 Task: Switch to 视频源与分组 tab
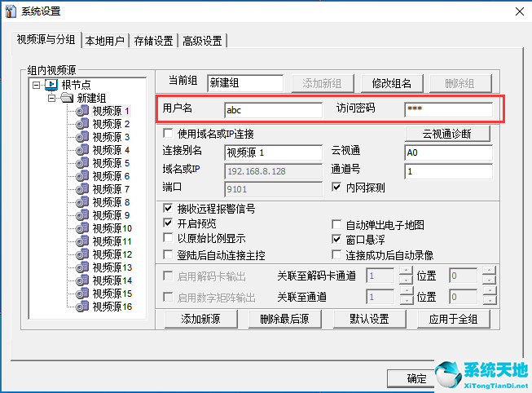46,39
